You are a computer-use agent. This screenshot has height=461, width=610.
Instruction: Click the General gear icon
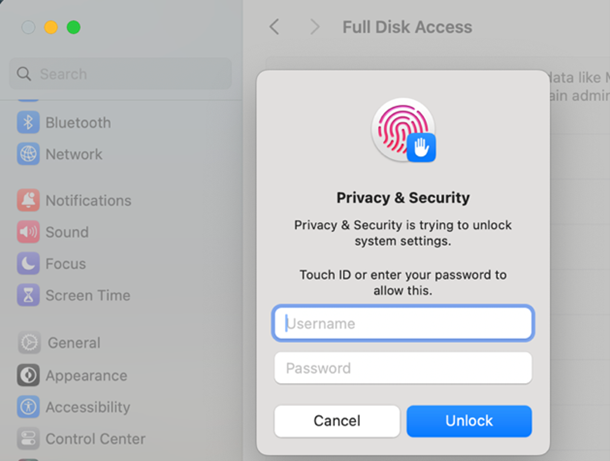point(29,343)
